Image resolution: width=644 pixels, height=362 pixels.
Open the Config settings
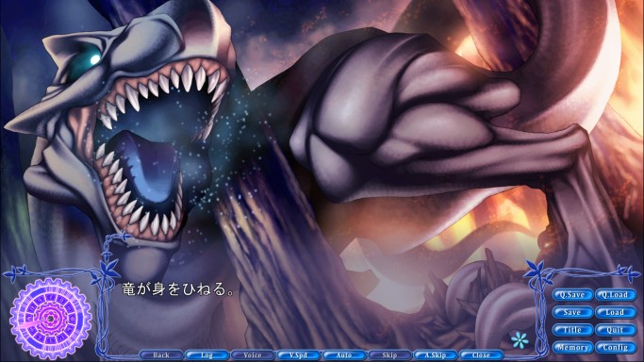click(615, 348)
